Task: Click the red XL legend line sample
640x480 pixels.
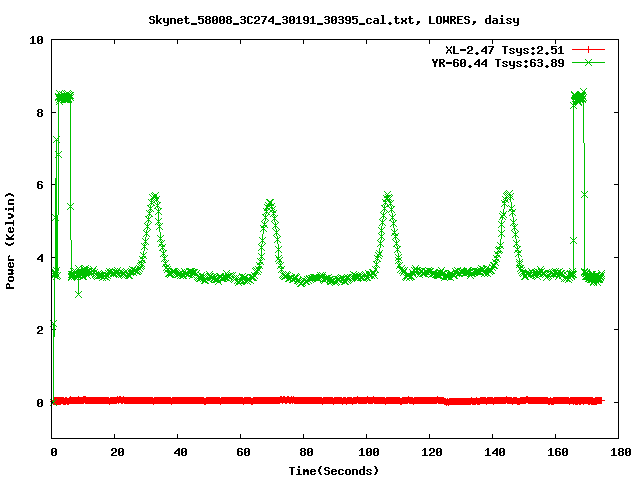Action: 588,50
